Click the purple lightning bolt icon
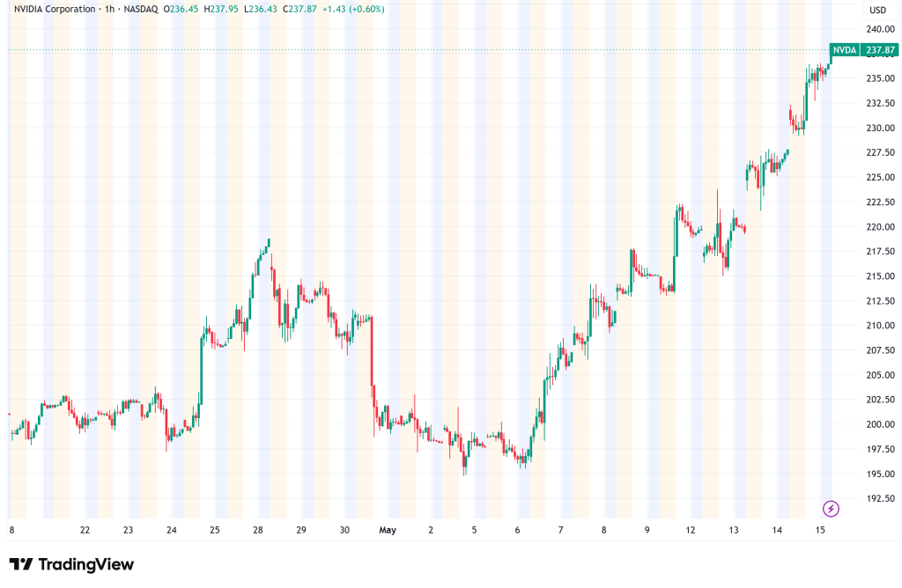 point(831,508)
